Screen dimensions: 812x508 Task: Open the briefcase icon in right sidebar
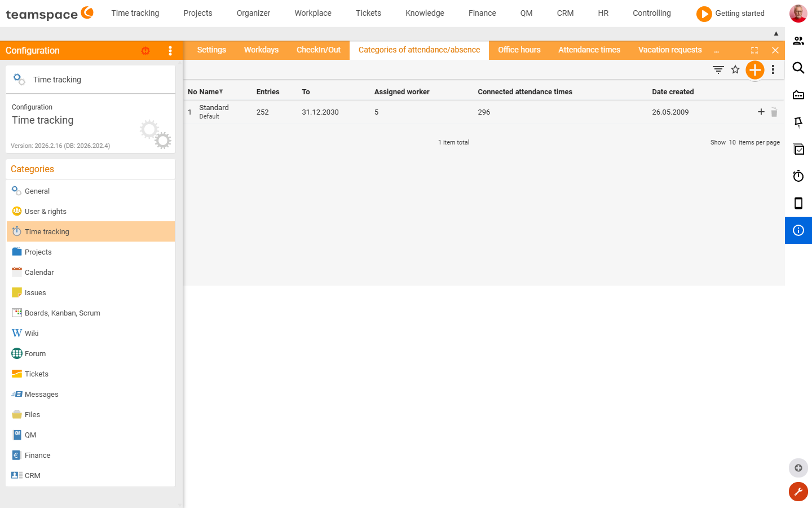[798, 95]
